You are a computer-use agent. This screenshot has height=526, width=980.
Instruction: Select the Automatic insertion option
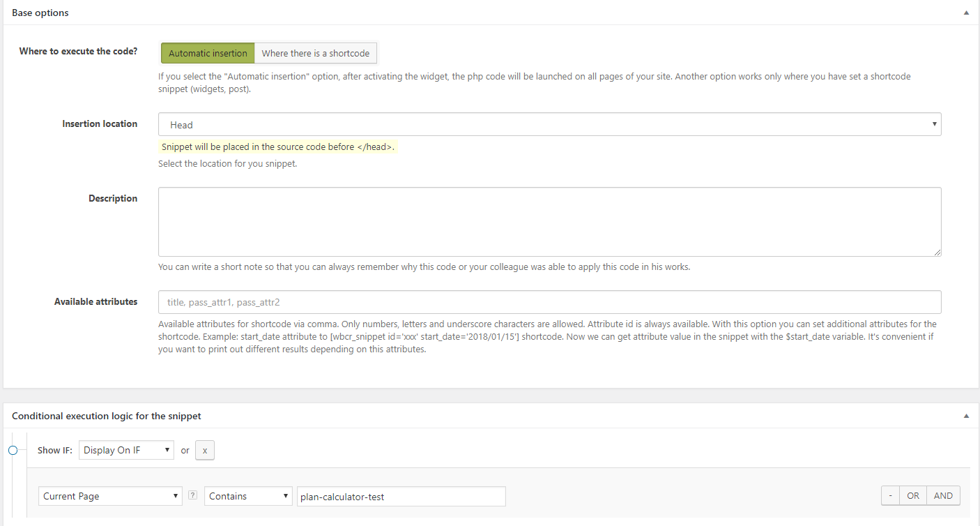click(208, 53)
